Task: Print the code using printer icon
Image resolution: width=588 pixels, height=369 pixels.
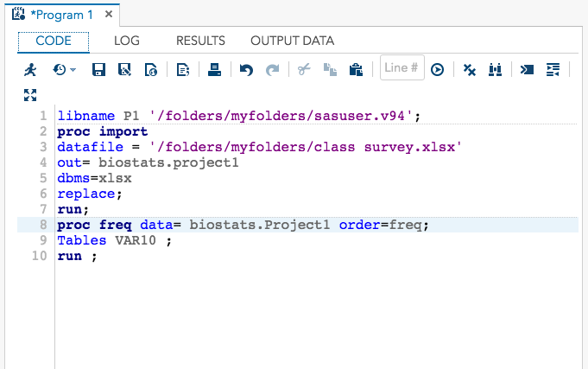Action: (x=214, y=70)
